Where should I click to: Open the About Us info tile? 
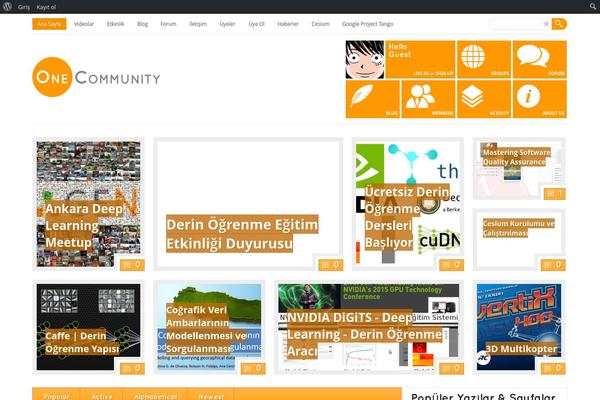click(x=540, y=99)
